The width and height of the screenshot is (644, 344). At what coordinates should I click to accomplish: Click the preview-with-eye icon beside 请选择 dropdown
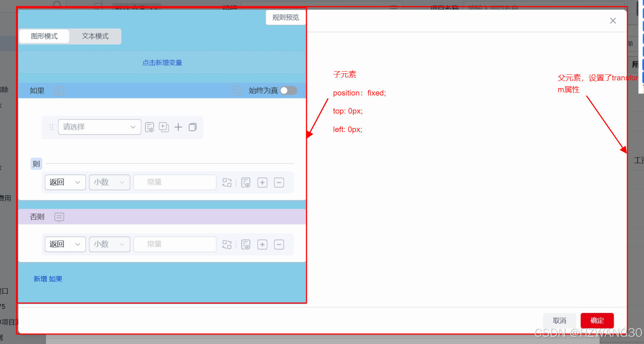(x=149, y=127)
